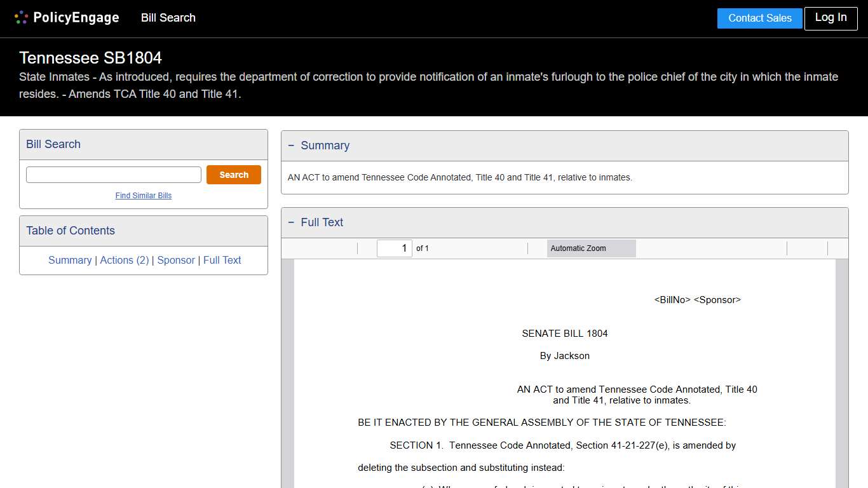868x488 pixels.
Task: Collapse the Full Text panel using minus sign
Action: click(291, 222)
